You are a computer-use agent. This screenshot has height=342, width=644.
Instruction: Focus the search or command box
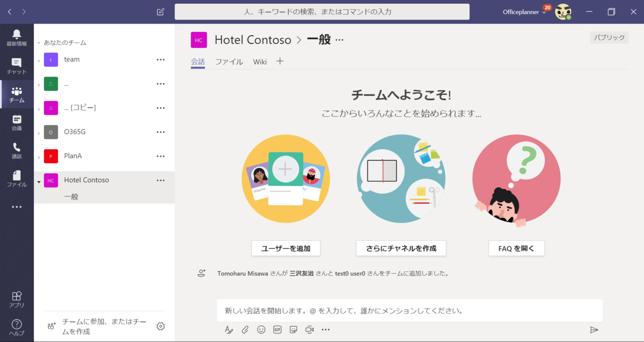(322, 12)
